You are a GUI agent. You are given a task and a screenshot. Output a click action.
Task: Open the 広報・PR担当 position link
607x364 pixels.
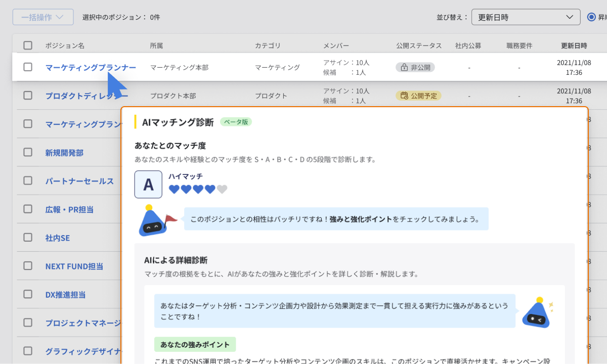point(69,209)
